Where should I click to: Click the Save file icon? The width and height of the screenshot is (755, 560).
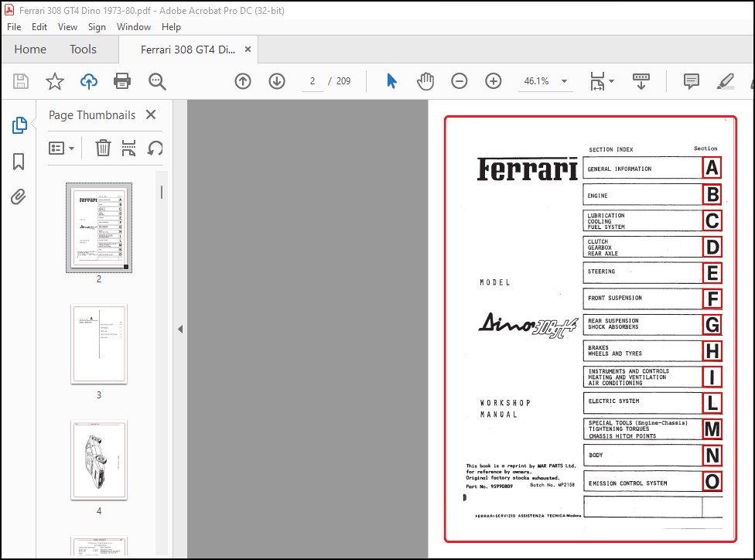click(x=21, y=81)
